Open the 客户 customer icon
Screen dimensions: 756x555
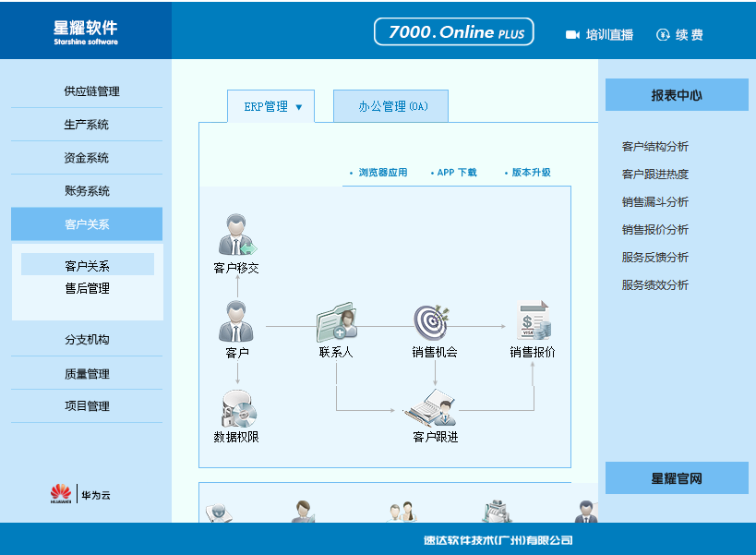[235, 321]
